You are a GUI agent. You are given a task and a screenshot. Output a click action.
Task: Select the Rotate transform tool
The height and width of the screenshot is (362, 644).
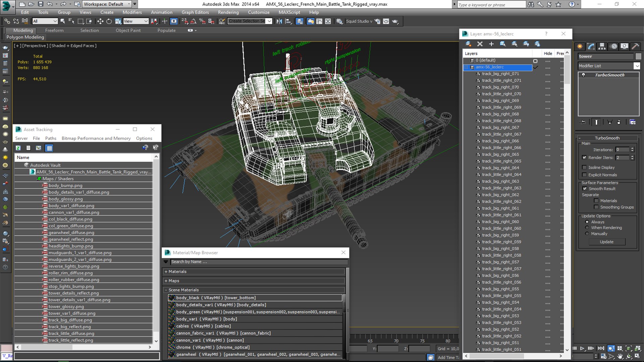coord(109,21)
